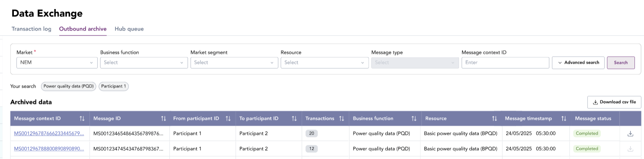This screenshot has width=644, height=159.
Task: Click the Message status column header
Action: pyautogui.click(x=593, y=118)
